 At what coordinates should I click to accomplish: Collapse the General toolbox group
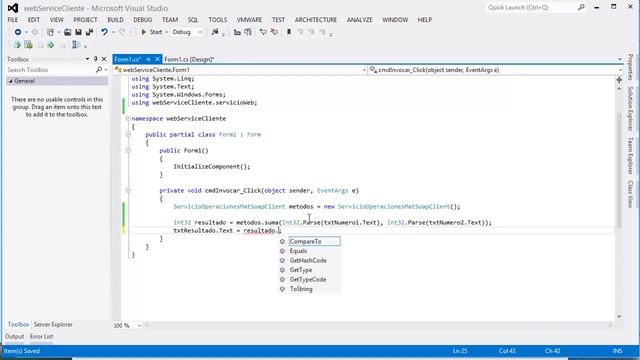pos(11,81)
